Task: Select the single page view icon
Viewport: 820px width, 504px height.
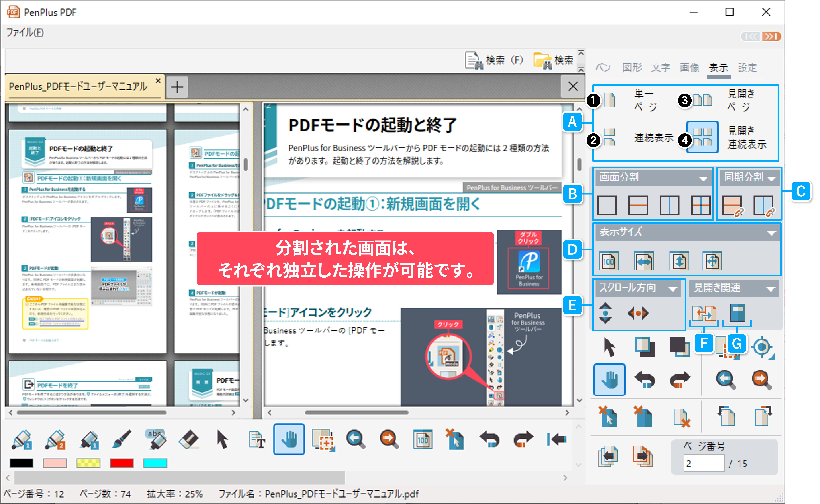Action: pos(610,100)
